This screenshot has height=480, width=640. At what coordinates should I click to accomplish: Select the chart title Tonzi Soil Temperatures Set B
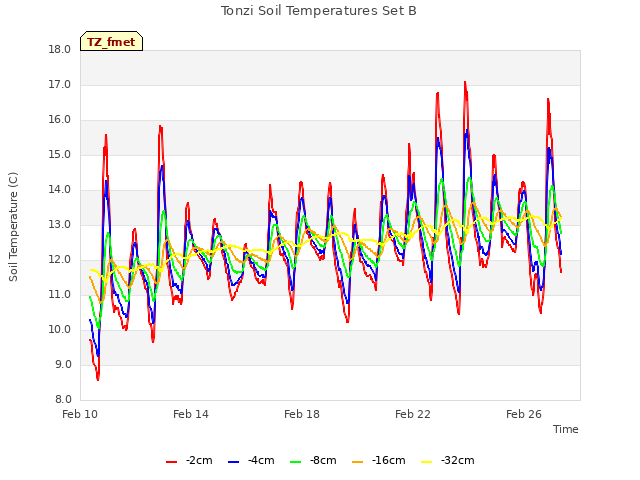319,11
